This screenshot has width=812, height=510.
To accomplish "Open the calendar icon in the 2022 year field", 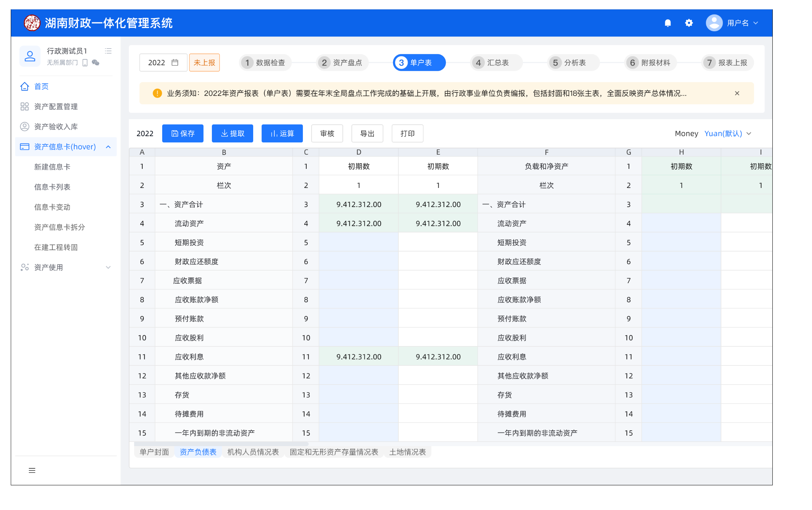I will click(x=175, y=63).
